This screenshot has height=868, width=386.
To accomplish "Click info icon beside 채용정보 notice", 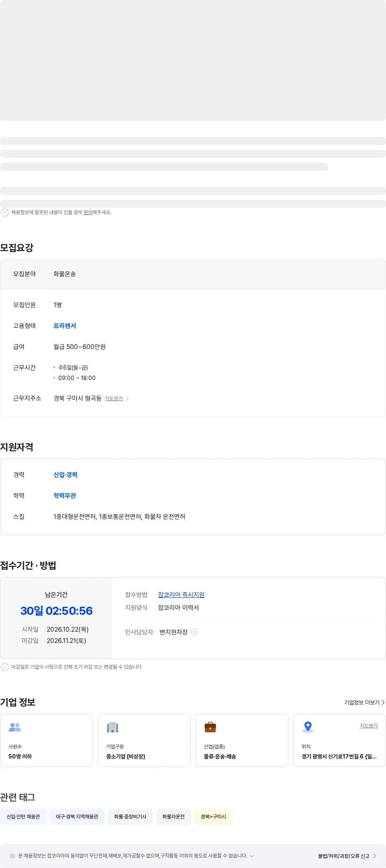I will [x=5, y=213].
